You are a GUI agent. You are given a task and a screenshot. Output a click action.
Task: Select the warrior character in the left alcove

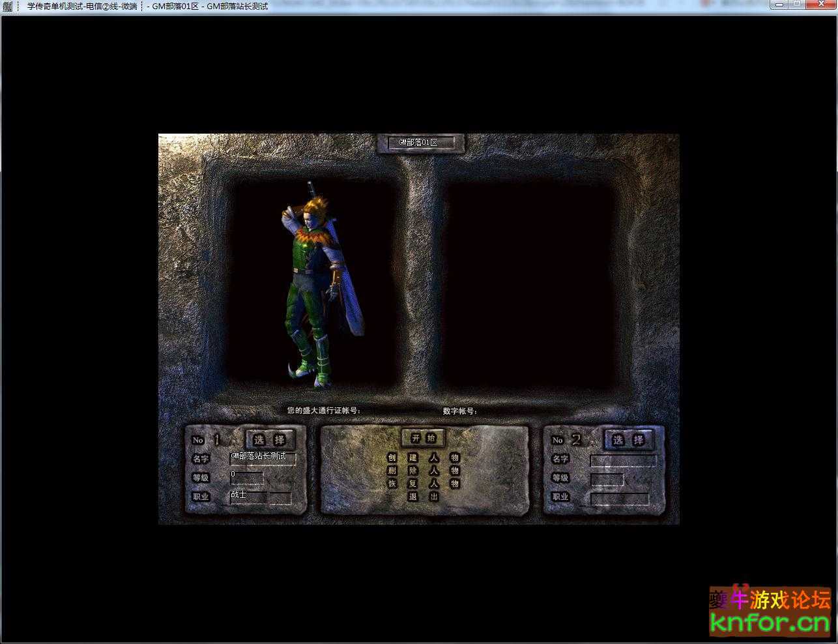tap(324, 285)
